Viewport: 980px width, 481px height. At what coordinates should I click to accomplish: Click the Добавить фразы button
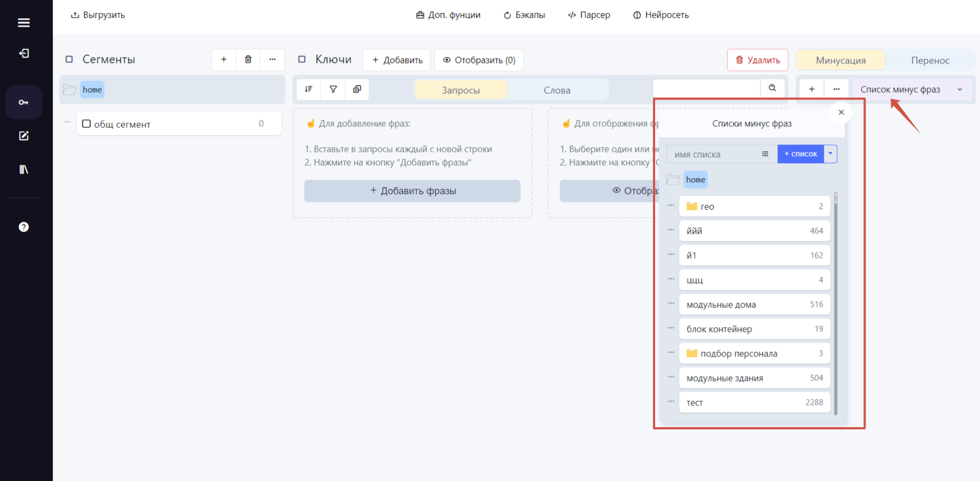click(x=412, y=191)
